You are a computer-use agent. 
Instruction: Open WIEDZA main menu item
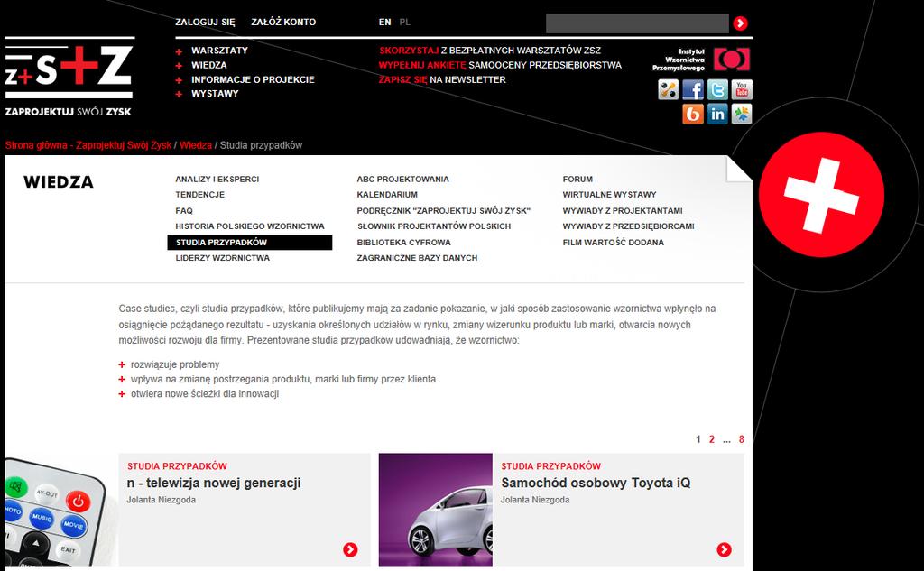(208, 65)
